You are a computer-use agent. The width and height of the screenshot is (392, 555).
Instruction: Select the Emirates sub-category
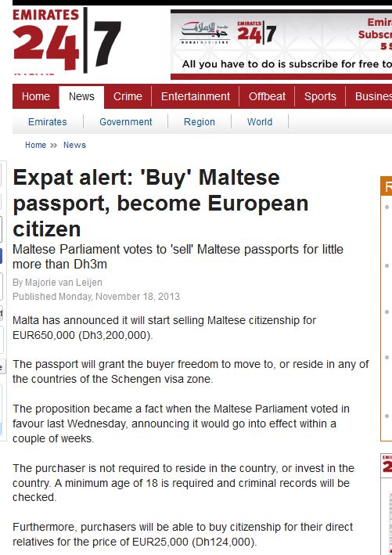pos(48,122)
